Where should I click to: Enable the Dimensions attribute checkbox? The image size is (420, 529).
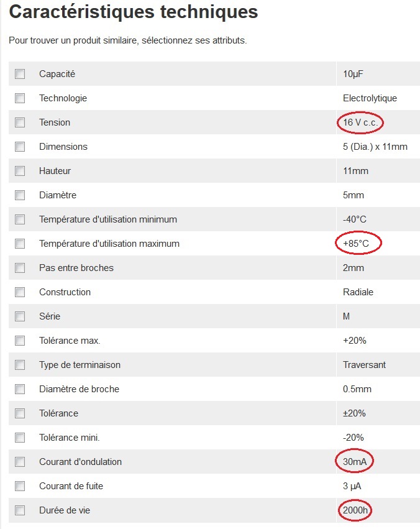pos(20,147)
